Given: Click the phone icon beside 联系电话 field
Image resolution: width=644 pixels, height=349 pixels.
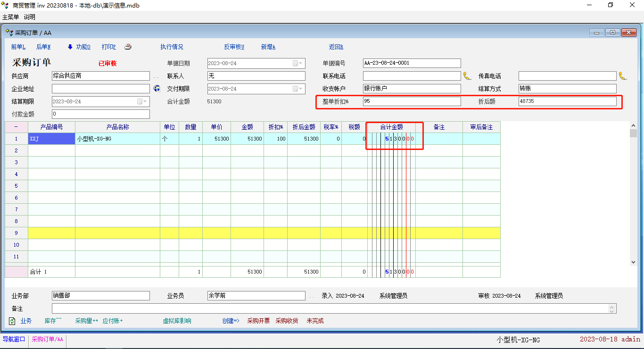Looking at the screenshot, I should point(467,76).
